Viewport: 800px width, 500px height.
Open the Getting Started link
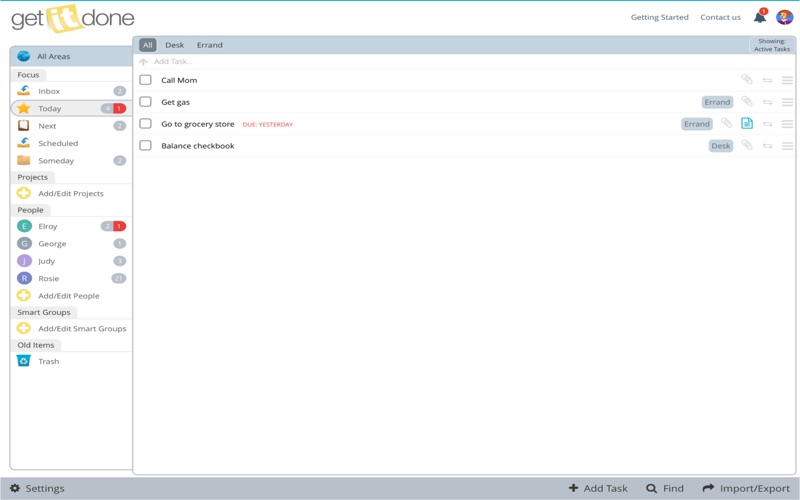click(659, 17)
